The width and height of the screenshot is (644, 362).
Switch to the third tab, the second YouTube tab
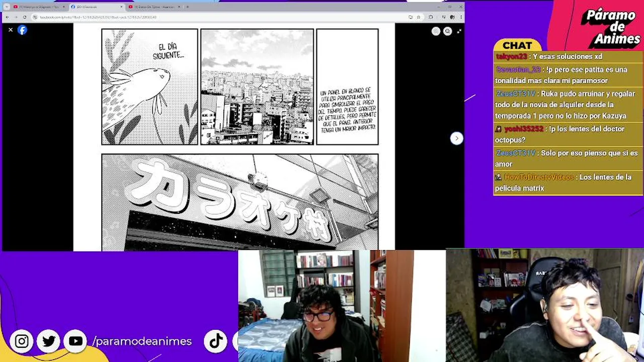tap(153, 7)
